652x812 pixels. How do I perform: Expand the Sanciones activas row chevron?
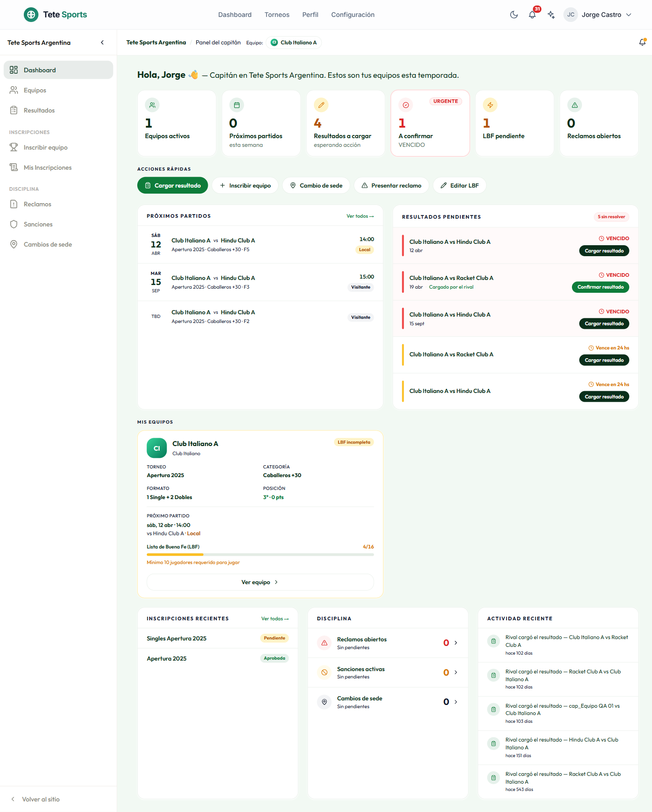(x=456, y=672)
